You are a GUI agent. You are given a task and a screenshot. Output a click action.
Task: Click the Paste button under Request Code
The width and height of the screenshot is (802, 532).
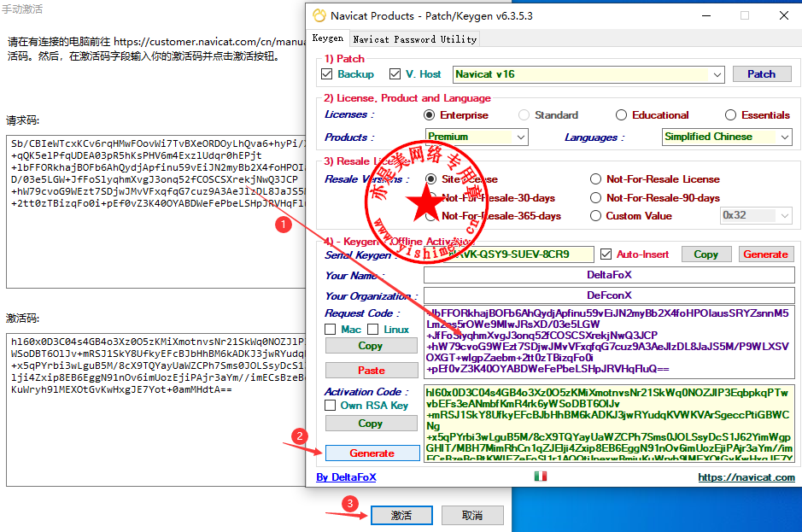[x=372, y=371]
